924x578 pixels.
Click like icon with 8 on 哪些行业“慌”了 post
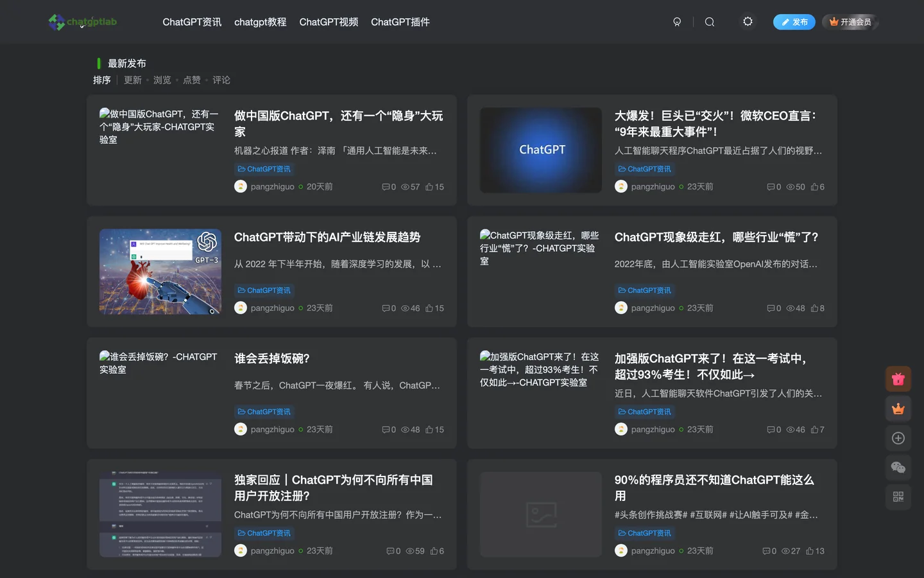[x=814, y=308]
